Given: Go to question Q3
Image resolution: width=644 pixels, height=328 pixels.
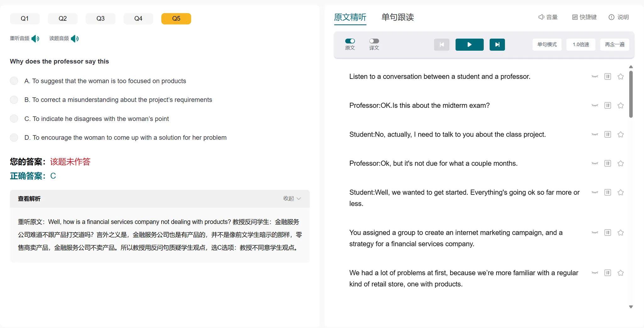Looking at the screenshot, I should click(100, 19).
